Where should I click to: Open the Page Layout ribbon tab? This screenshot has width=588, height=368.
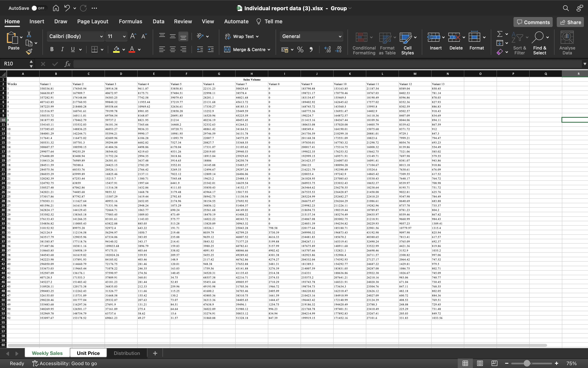92,21
